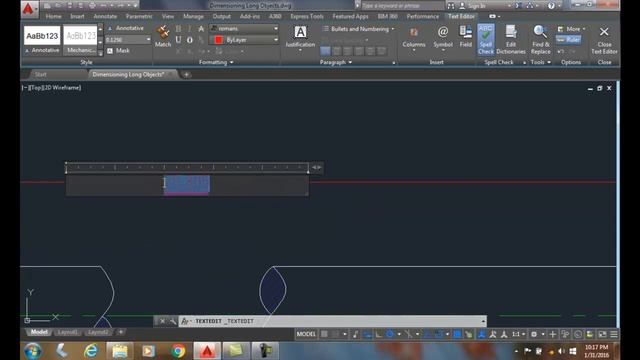Screen dimensions: 640x360
Task: Click the MODEL status bar button
Action: (x=306, y=334)
